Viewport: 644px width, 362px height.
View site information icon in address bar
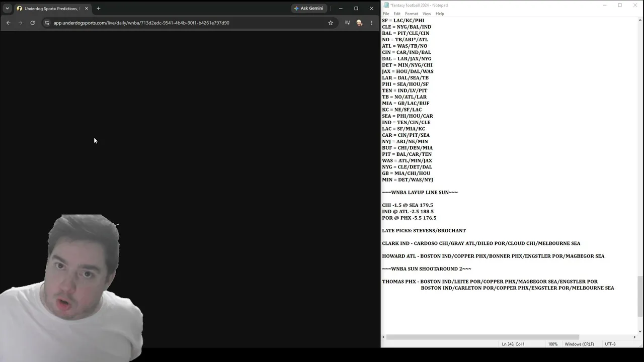tap(47, 23)
